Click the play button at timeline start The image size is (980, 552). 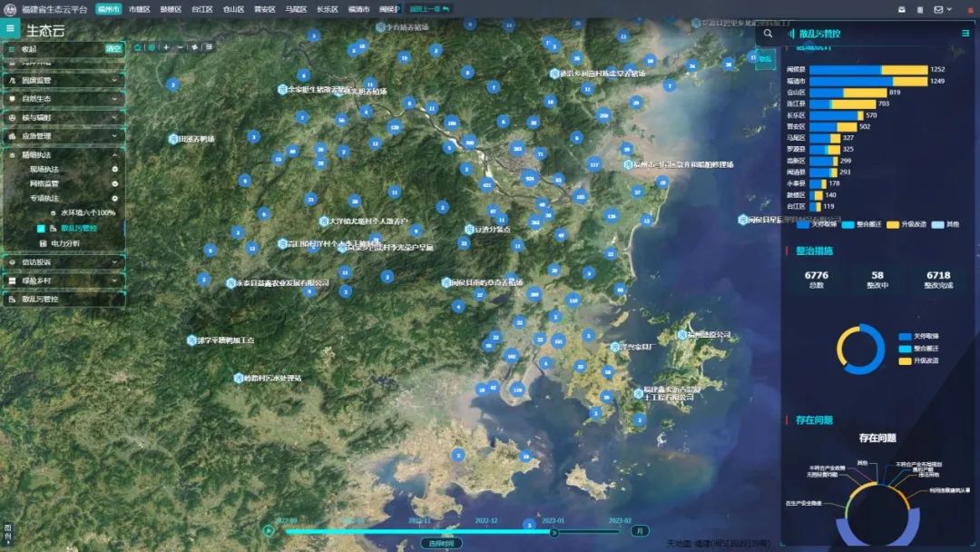click(269, 531)
